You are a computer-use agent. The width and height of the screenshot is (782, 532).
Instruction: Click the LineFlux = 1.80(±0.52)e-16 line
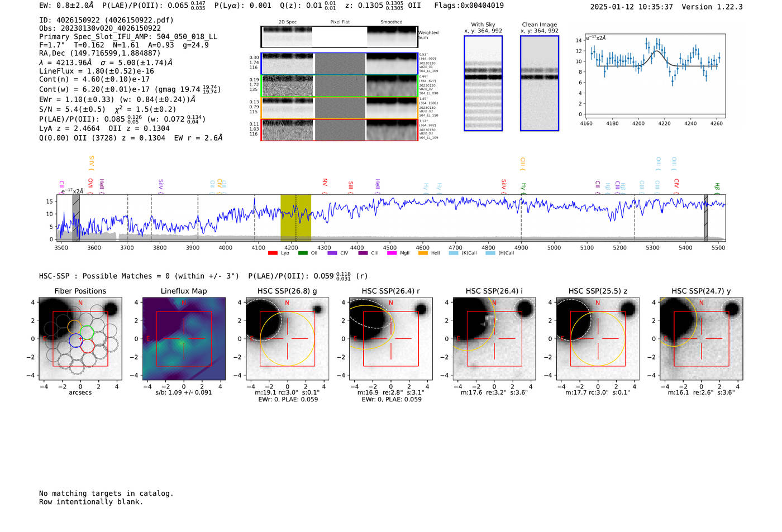(97, 71)
